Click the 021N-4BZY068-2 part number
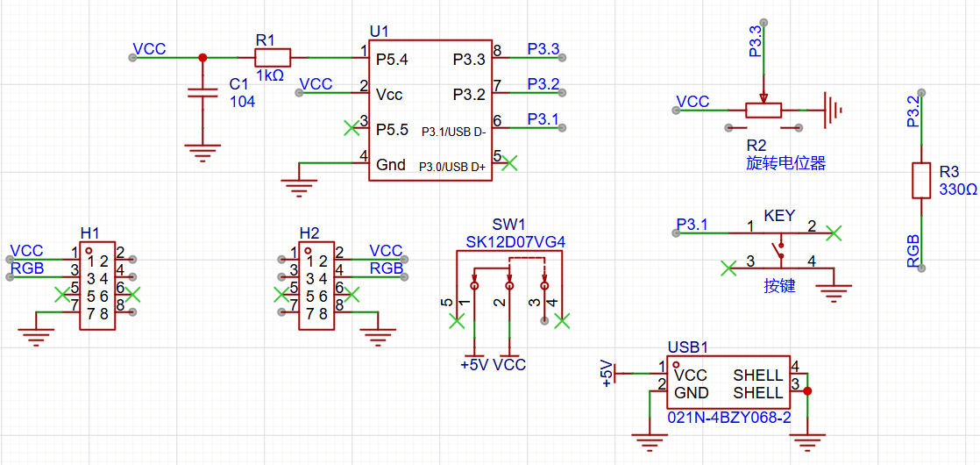 coord(730,418)
